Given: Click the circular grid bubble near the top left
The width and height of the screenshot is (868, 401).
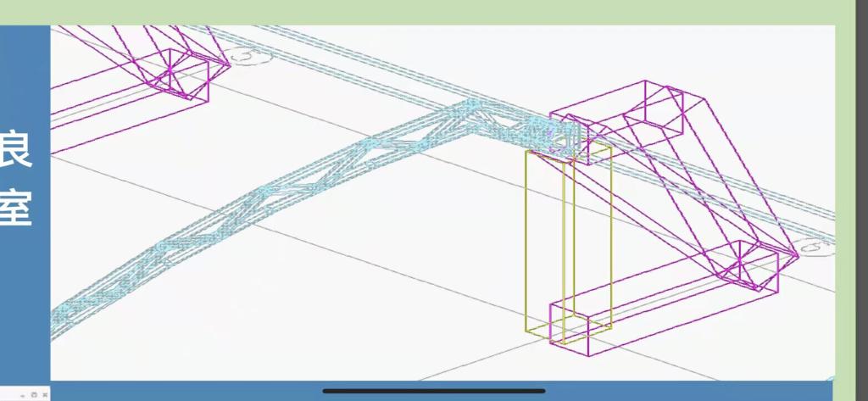Looking at the screenshot, I should pyautogui.click(x=247, y=57).
